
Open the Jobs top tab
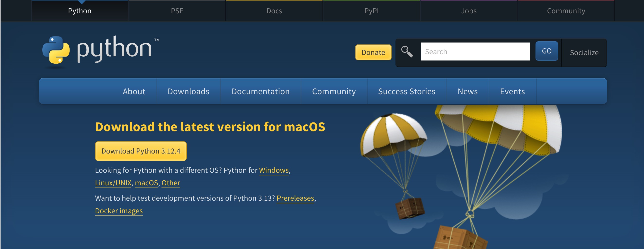coord(469,11)
